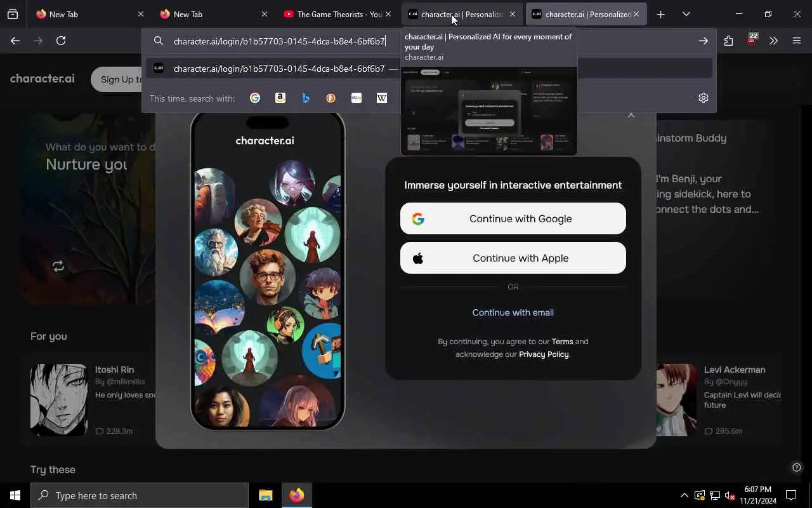
Task: Open Levi Ackerman character card
Action: 719,400
